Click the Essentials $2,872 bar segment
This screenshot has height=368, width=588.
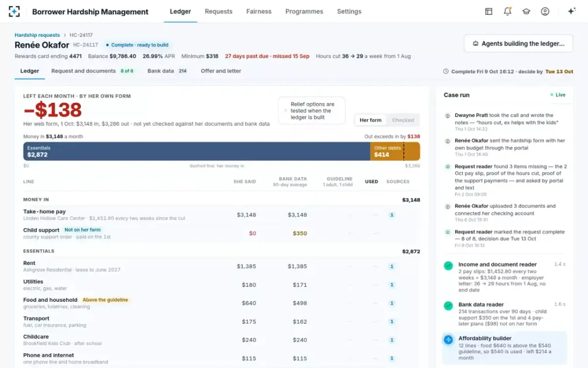[196, 152]
